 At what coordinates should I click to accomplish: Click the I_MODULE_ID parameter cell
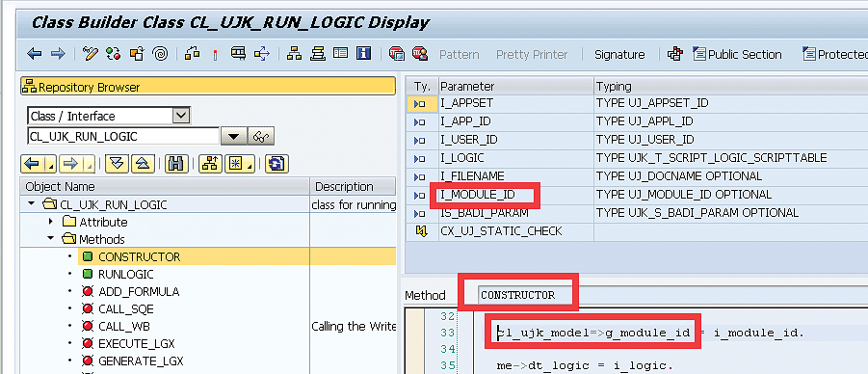516,195
